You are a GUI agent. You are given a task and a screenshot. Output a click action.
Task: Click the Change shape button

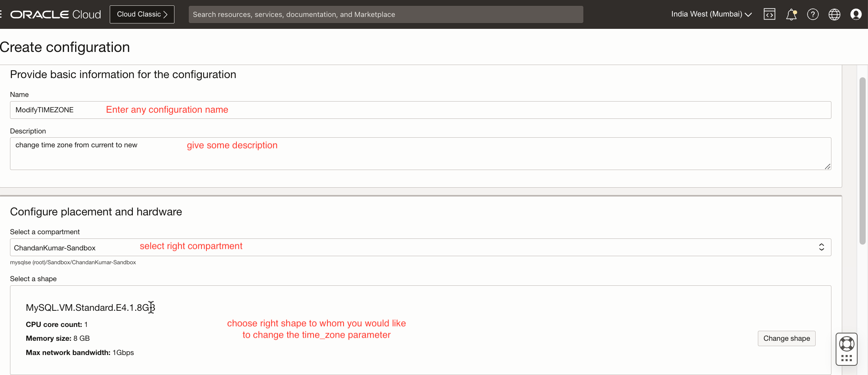[x=787, y=338]
